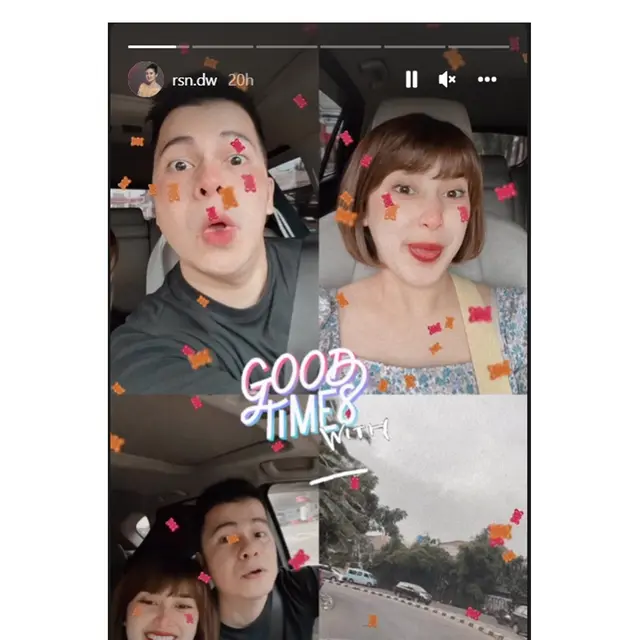The height and width of the screenshot is (640, 640).
Task: Open the three-dot more options menu
Action: (487, 79)
